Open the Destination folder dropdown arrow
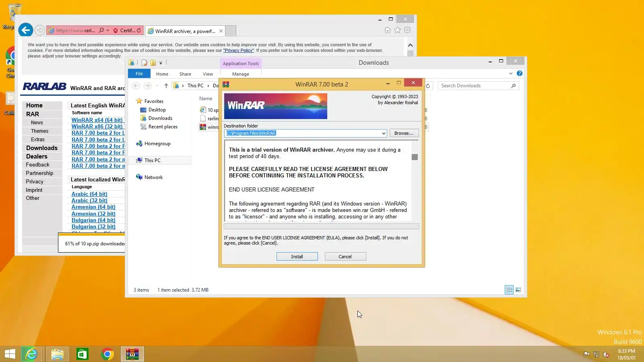 coord(384,133)
